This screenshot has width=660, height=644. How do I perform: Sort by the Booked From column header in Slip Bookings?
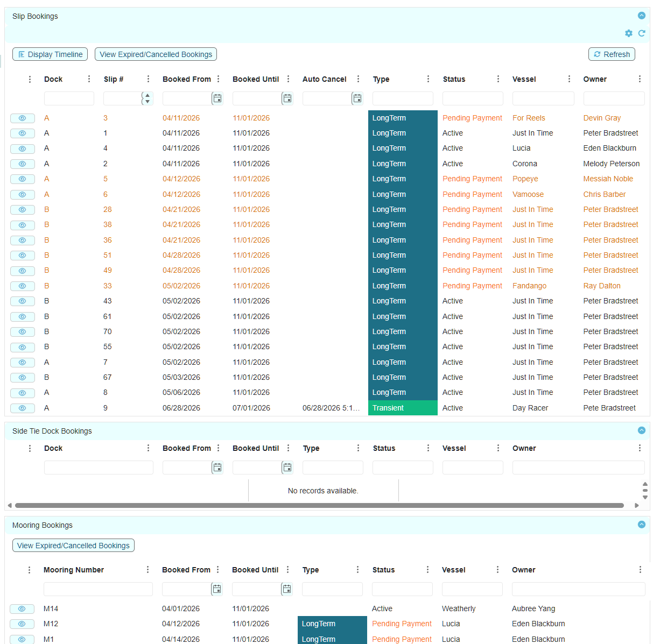[187, 79]
